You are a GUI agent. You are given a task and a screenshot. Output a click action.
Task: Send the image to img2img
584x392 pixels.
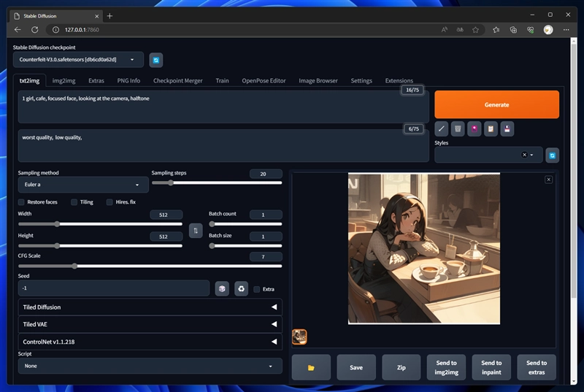coord(446,367)
